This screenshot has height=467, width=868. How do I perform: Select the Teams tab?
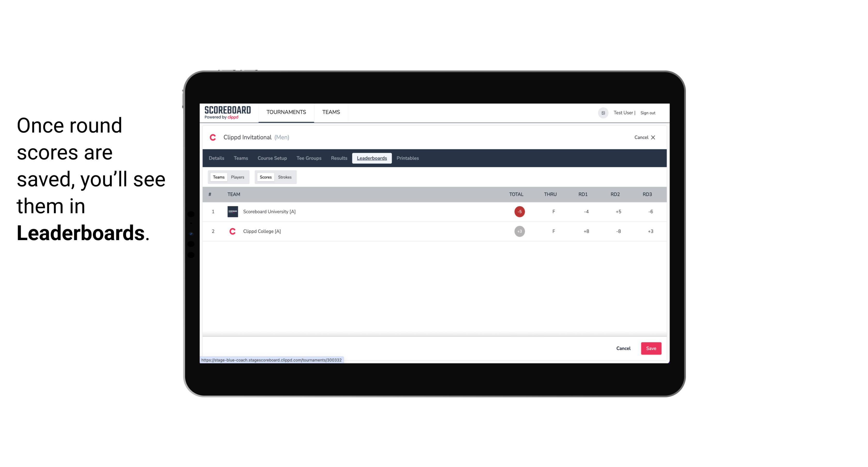pos(218,177)
